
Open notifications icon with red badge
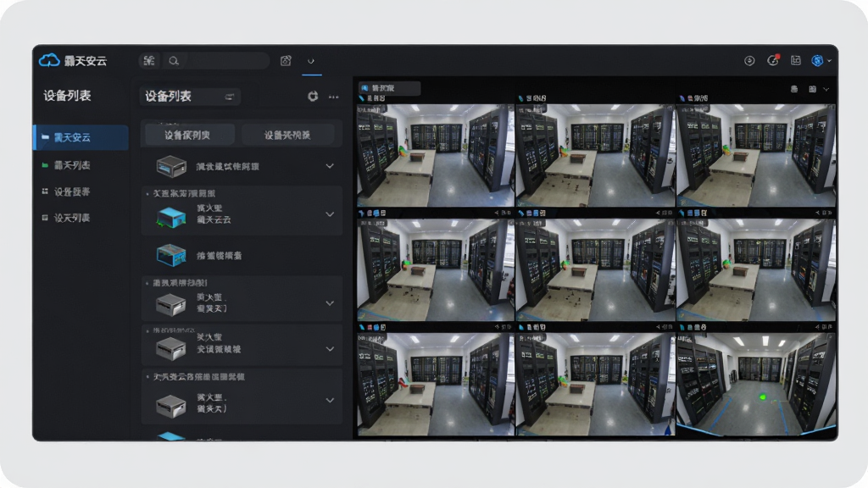click(773, 60)
